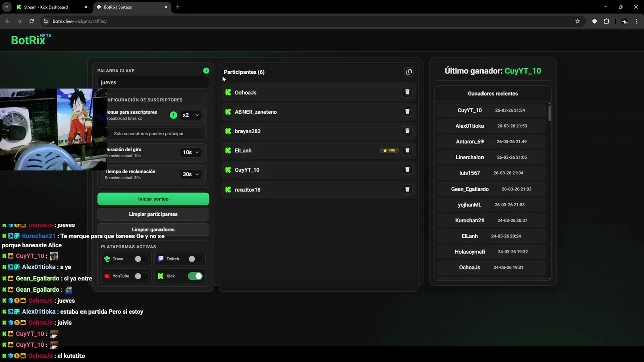Click trash icon next to renzitox18

407,189
